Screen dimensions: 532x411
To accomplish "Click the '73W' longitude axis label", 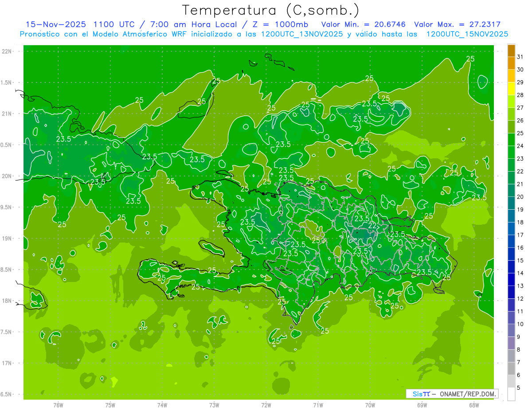I will tap(214, 405).
